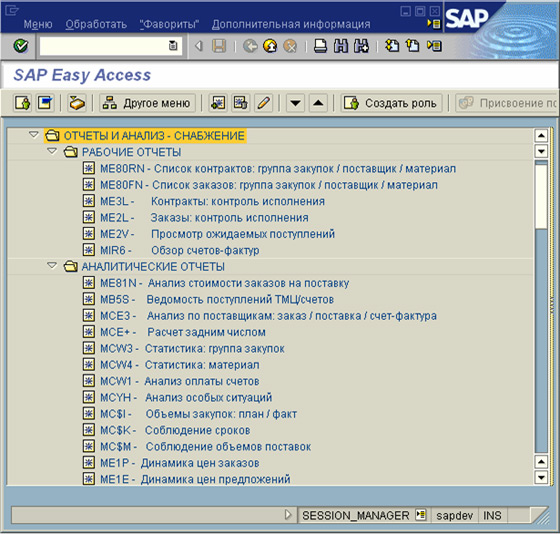560x534 pixels.
Task: Click the Print icon in toolbar
Action: point(320,46)
